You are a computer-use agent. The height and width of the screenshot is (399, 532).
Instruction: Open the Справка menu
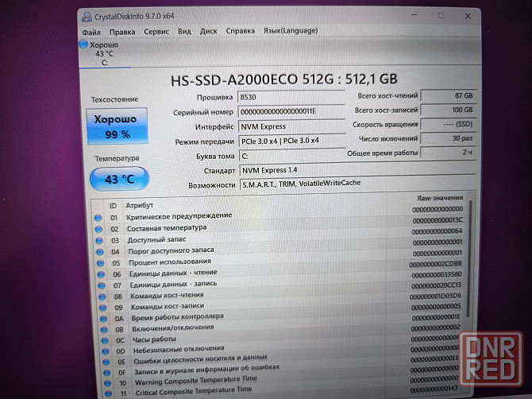241,31
